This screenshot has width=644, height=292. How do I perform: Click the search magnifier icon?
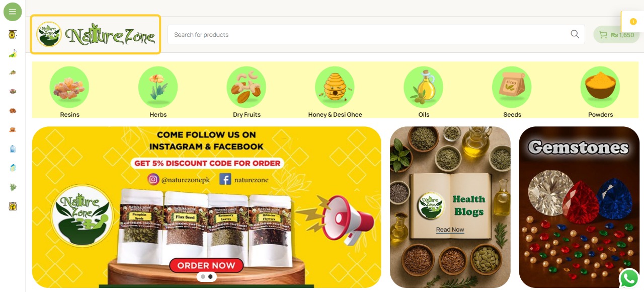pos(575,34)
